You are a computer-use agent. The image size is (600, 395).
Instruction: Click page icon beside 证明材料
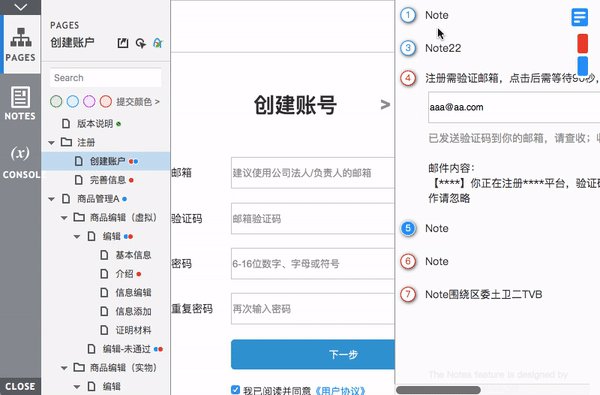click(x=104, y=330)
